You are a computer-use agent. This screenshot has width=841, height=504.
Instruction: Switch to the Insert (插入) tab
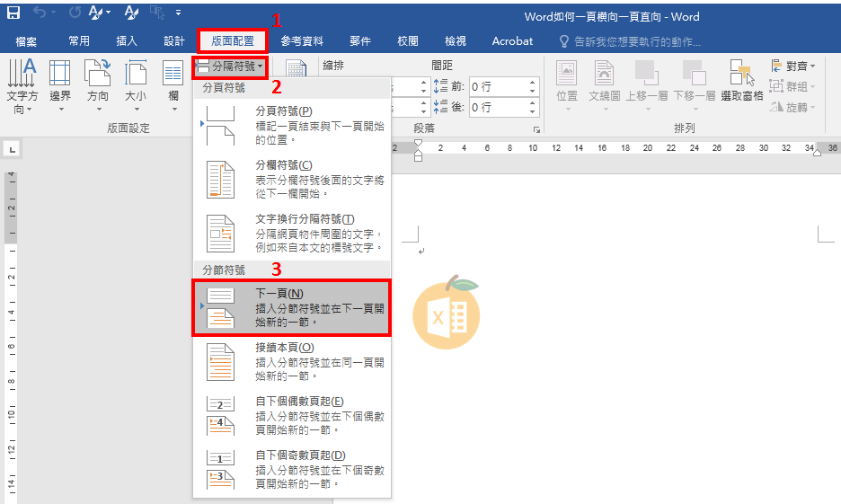pos(127,41)
